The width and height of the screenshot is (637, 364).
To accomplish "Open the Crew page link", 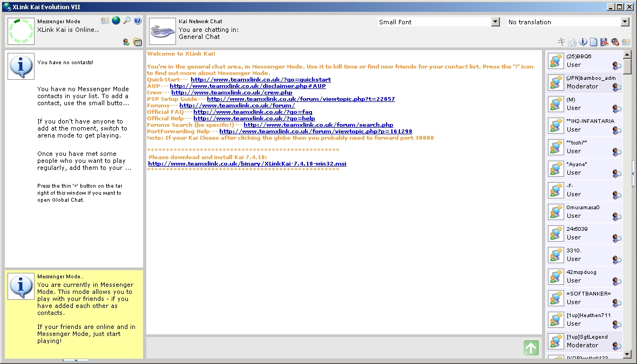I will click(x=232, y=93).
